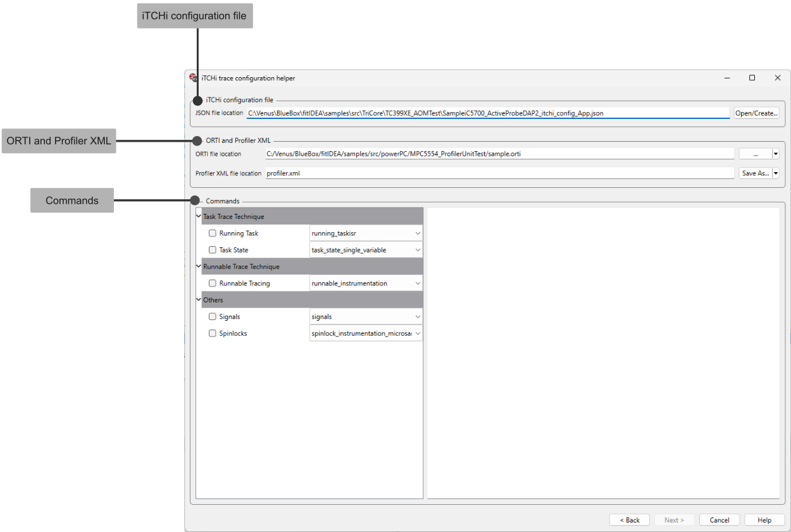Close the iTCHi trace configuration helper
Viewport: 791px width, 532px height.
click(x=778, y=78)
